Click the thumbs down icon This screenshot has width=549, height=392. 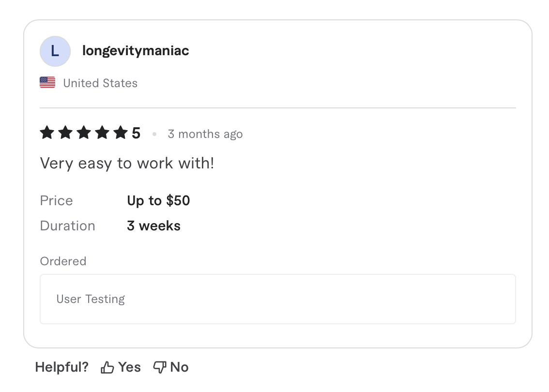159,367
